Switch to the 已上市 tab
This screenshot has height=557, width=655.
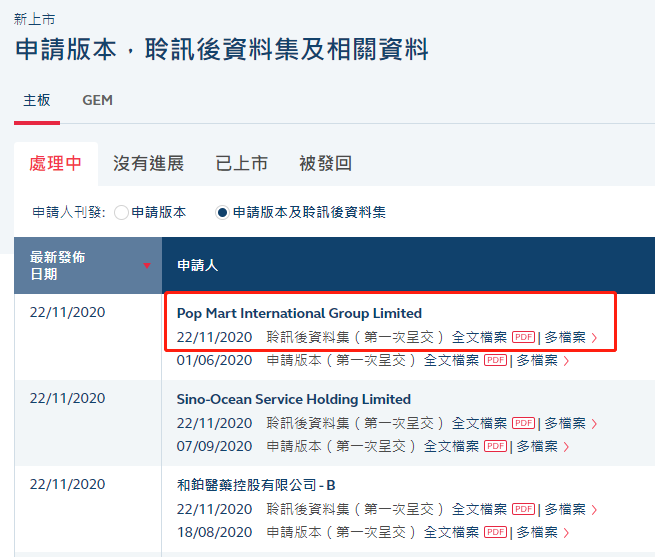241,164
